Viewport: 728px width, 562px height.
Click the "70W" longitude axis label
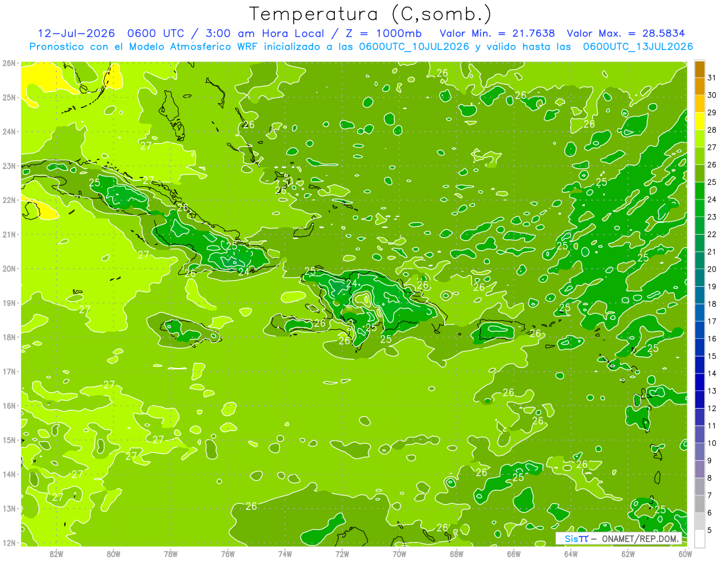coord(399,554)
